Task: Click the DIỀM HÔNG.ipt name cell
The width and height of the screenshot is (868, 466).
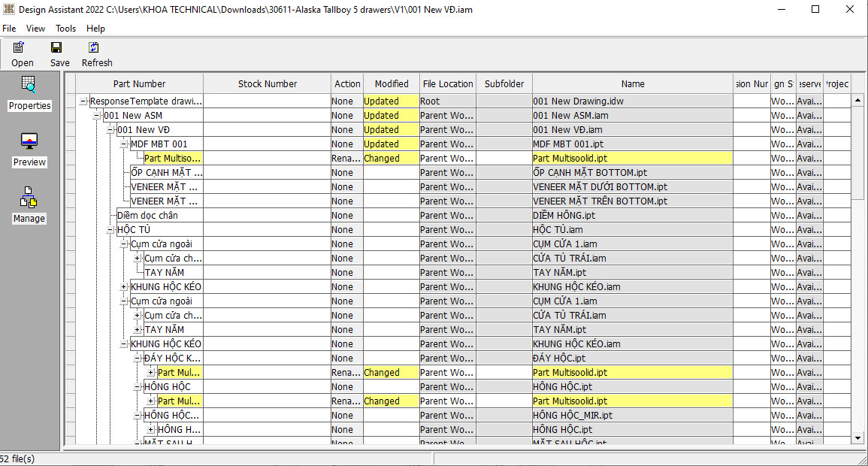Action: 633,215
